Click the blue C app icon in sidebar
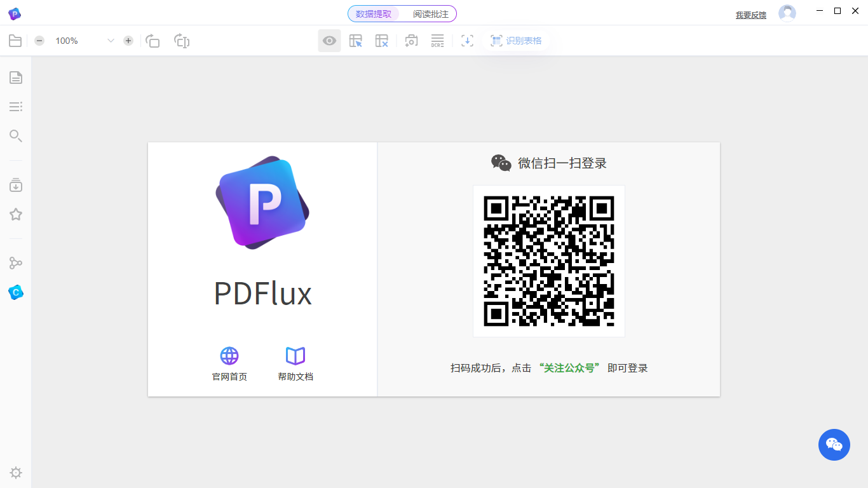This screenshot has height=488, width=868. 16,292
